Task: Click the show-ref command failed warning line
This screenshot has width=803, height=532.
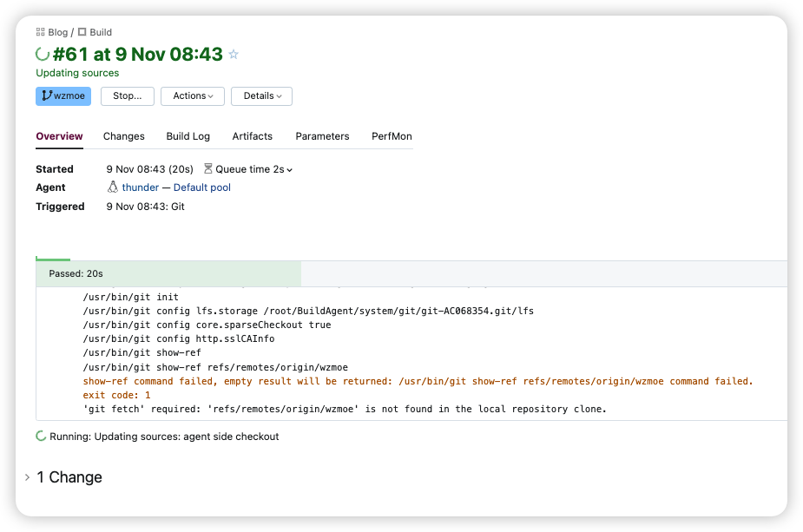Action: click(x=418, y=381)
